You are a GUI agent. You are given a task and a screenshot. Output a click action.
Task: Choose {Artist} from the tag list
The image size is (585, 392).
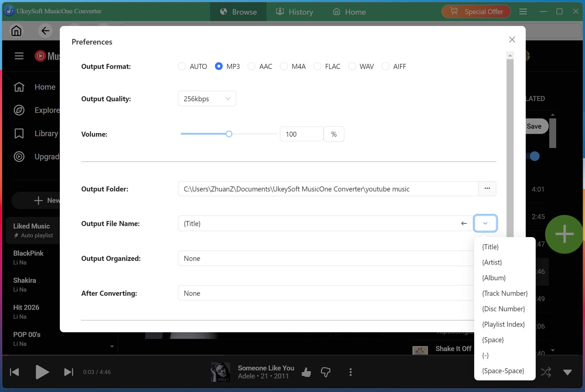pos(492,262)
